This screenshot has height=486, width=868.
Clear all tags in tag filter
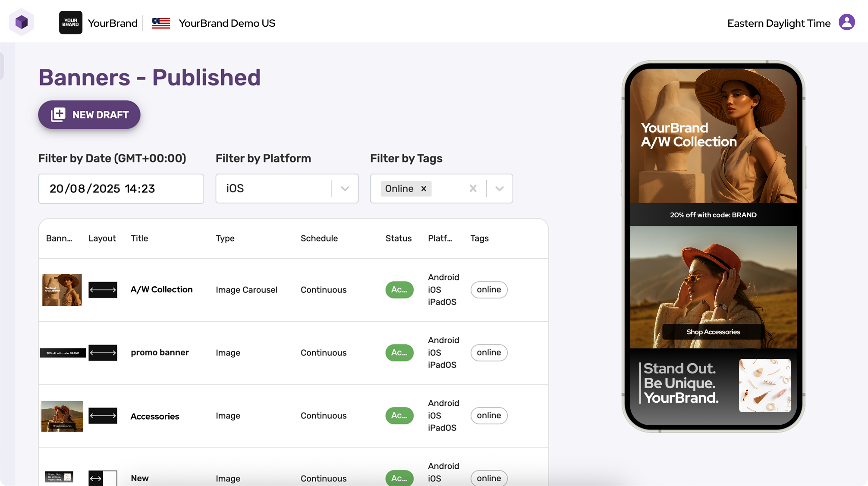click(473, 188)
